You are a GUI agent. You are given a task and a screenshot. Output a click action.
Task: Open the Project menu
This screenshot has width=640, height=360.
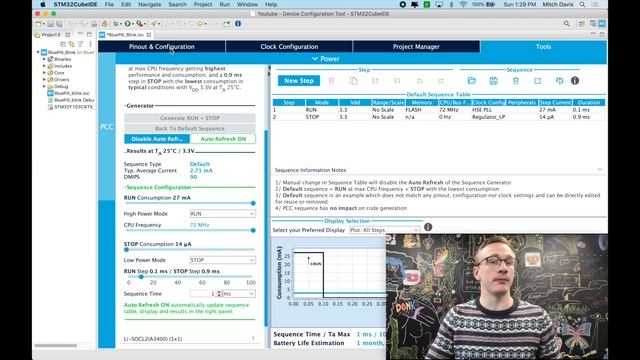pos(203,4)
